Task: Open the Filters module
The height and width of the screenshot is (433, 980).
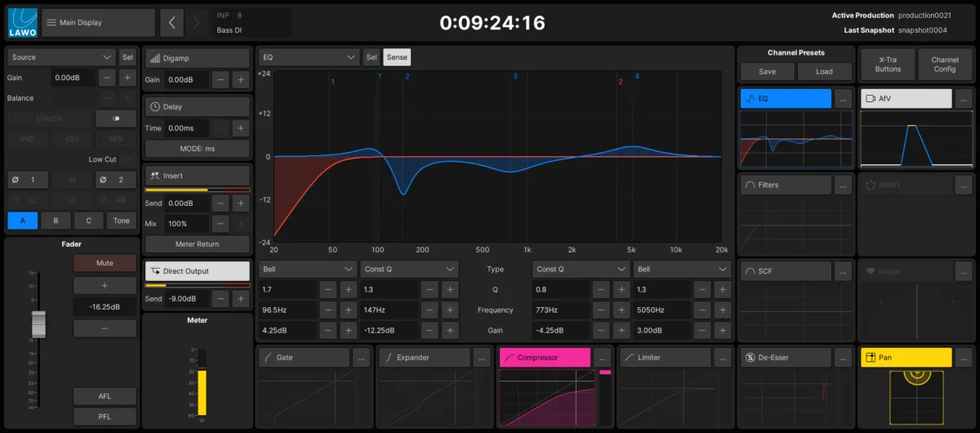Action: coord(786,185)
